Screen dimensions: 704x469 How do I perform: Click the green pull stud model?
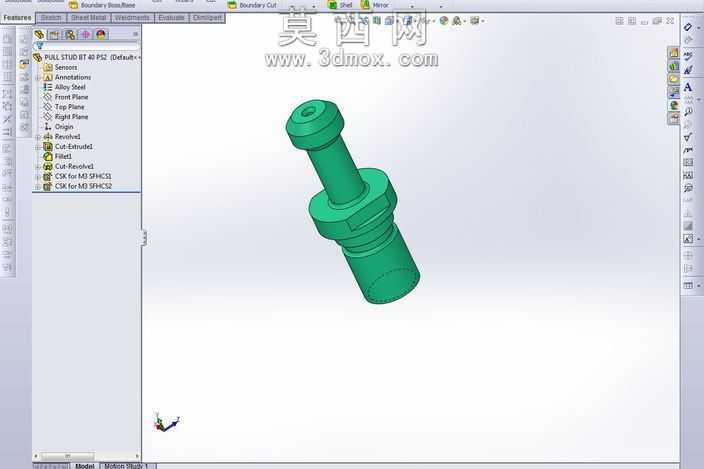[x=353, y=201]
